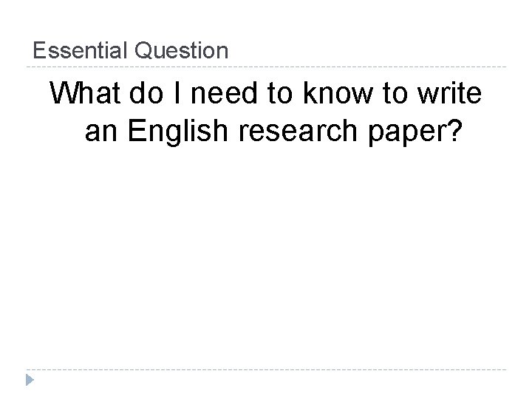Image resolution: width=532 pixels, height=399 pixels.
Task: Click the word 'write' in first line
Action: click(x=449, y=92)
